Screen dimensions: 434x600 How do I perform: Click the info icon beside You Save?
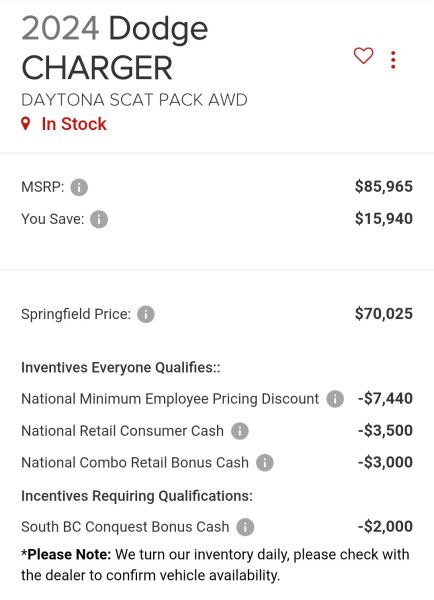(x=99, y=219)
